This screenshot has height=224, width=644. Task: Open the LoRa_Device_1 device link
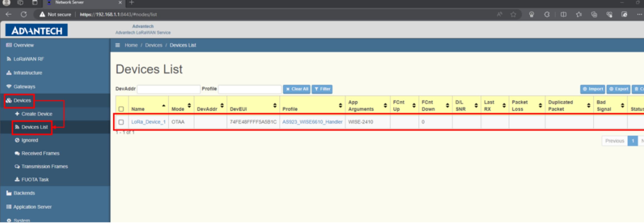pos(148,122)
